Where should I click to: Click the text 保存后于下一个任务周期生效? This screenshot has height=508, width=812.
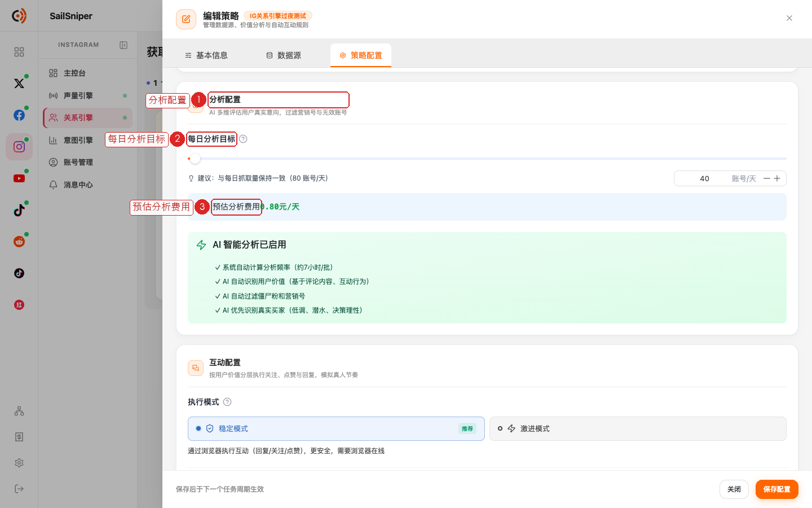tap(220, 489)
